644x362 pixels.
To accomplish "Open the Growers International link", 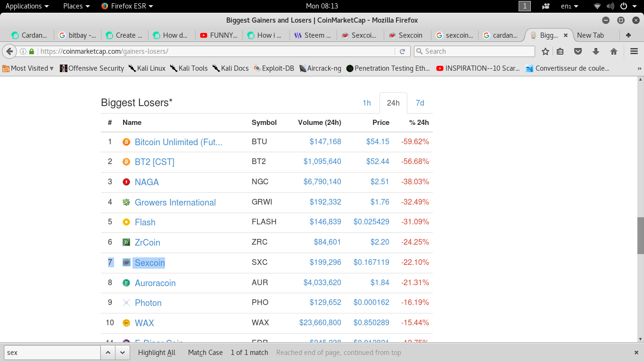I will (x=175, y=202).
